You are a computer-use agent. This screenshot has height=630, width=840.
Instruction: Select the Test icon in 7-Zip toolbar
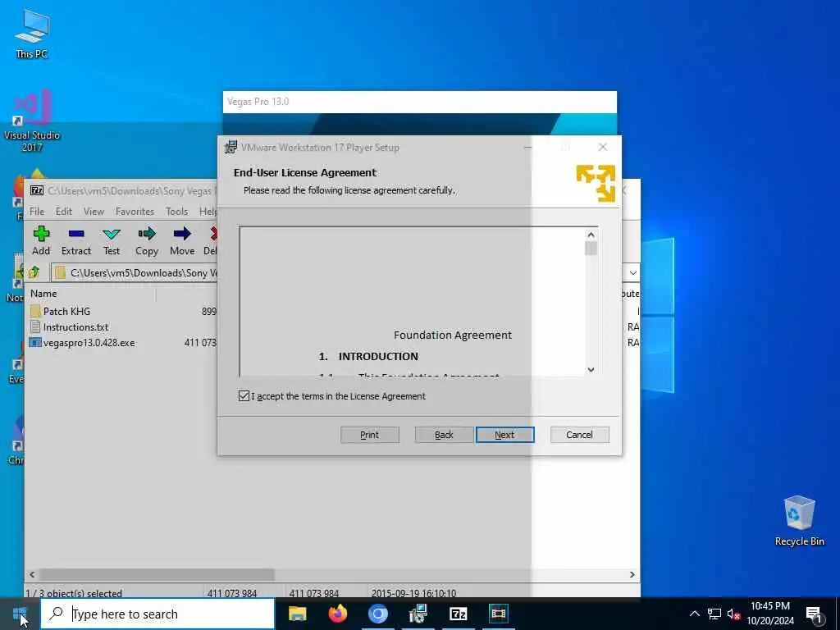click(x=112, y=240)
